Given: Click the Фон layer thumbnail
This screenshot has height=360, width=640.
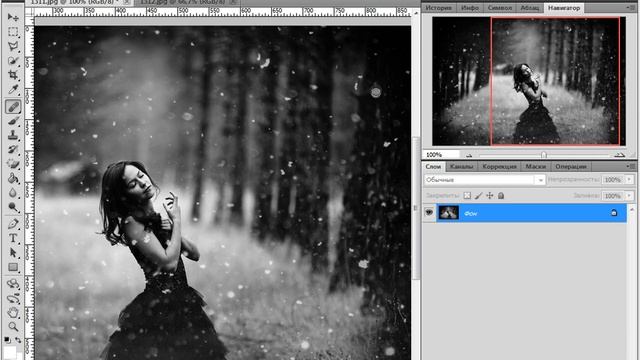Looking at the screenshot, I should coord(449,213).
